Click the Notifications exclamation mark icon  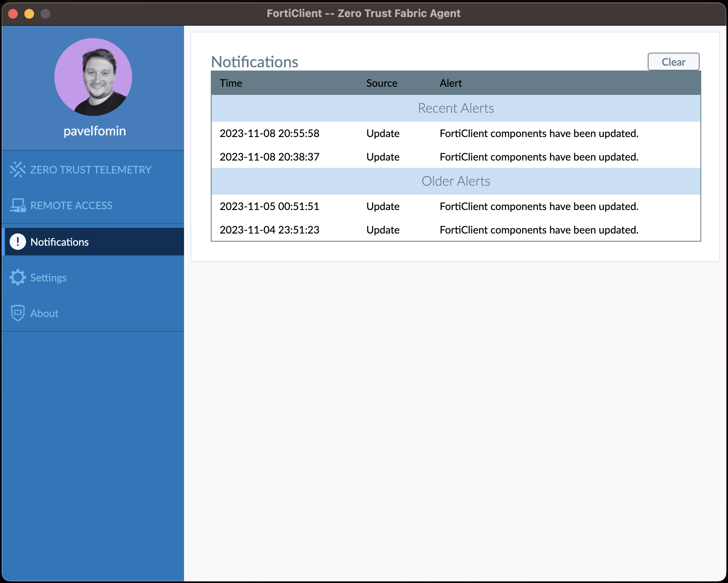[18, 242]
